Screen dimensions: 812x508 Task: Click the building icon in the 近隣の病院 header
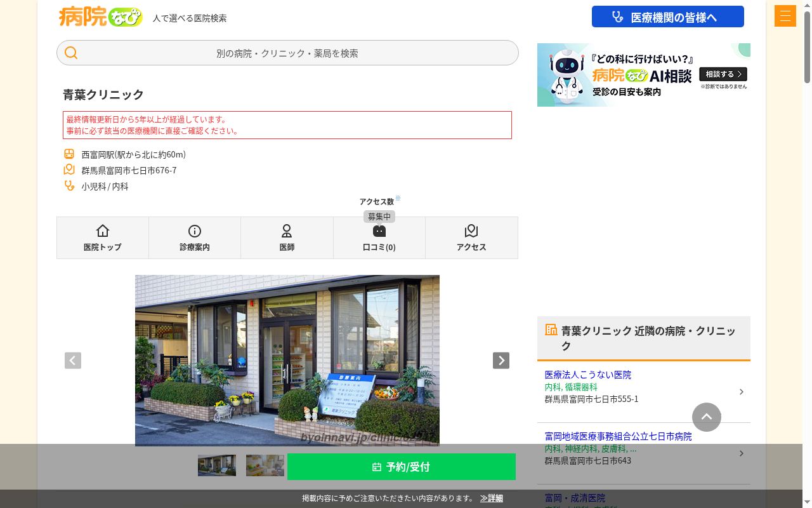[x=551, y=330]
